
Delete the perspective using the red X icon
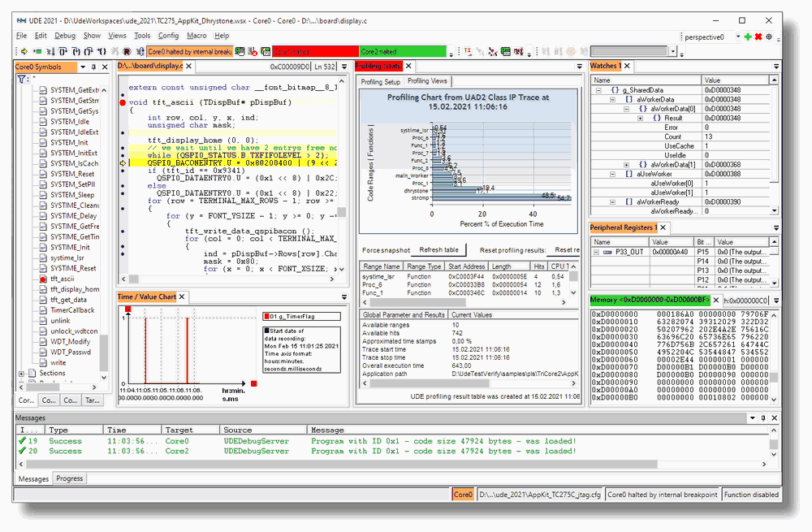point(758,37)
